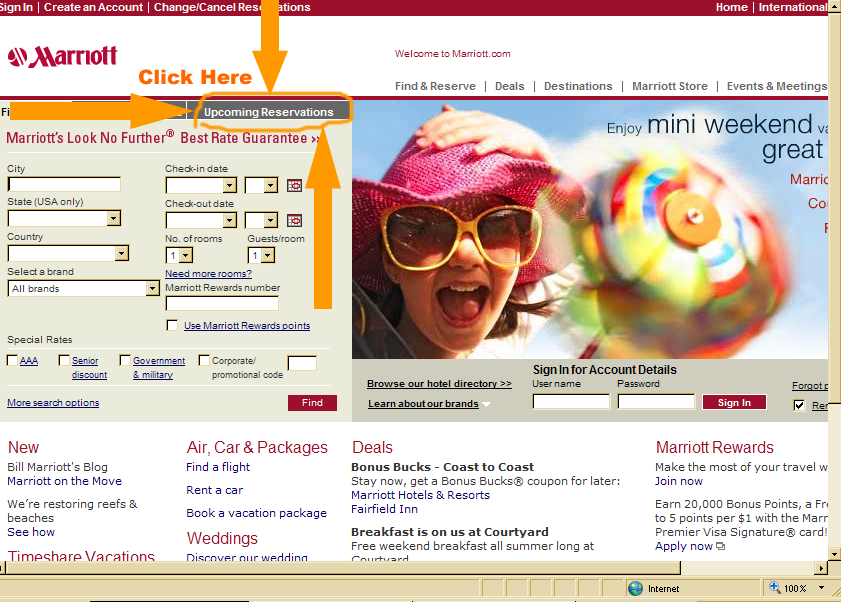Click the zoom magnifier icon in status bar
Viewport: 841px width, 602px height.
(x=774, y=588)
